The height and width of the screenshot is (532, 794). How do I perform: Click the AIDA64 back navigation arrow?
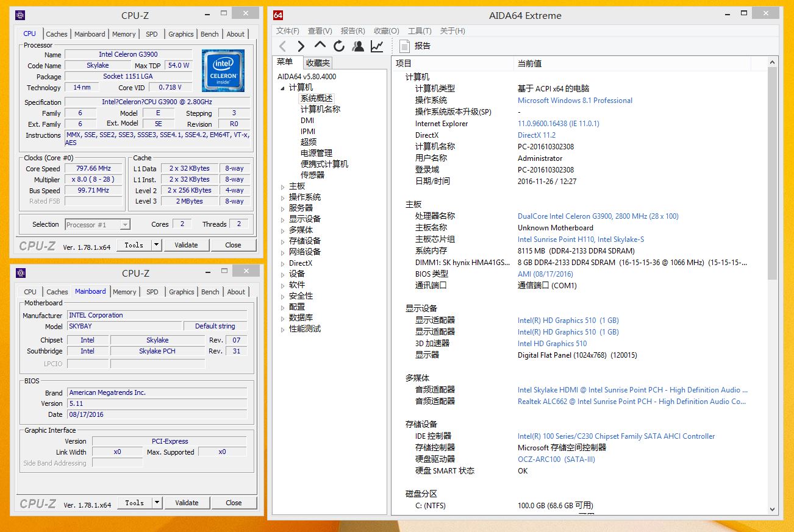click(282, 46)
